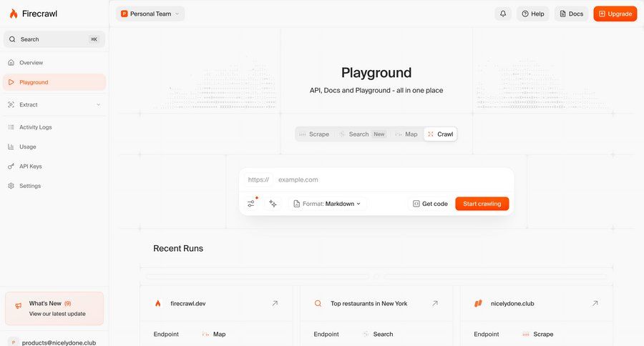Click the Upgrade button
The image size is (644, 346).
615,14
